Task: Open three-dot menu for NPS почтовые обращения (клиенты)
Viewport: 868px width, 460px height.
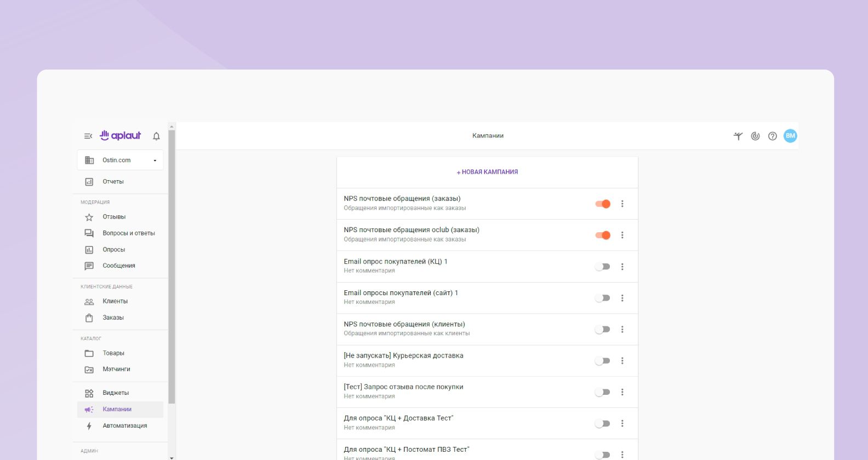Action: click(x=622, y=330)
